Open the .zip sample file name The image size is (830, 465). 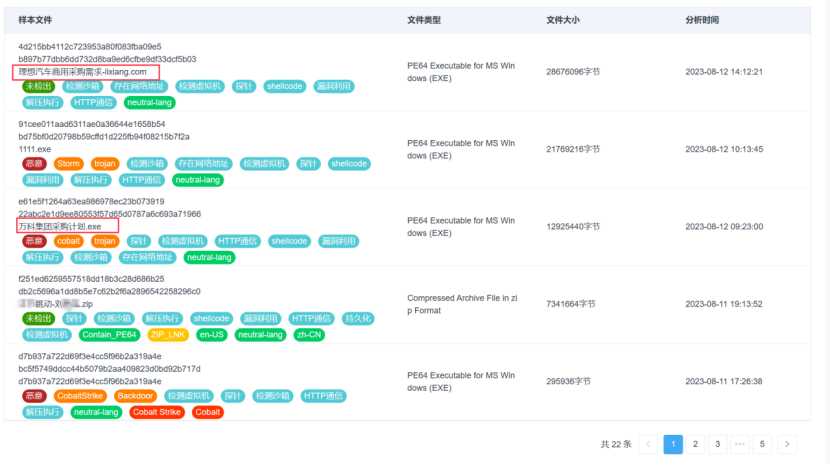tap(56, 304)
